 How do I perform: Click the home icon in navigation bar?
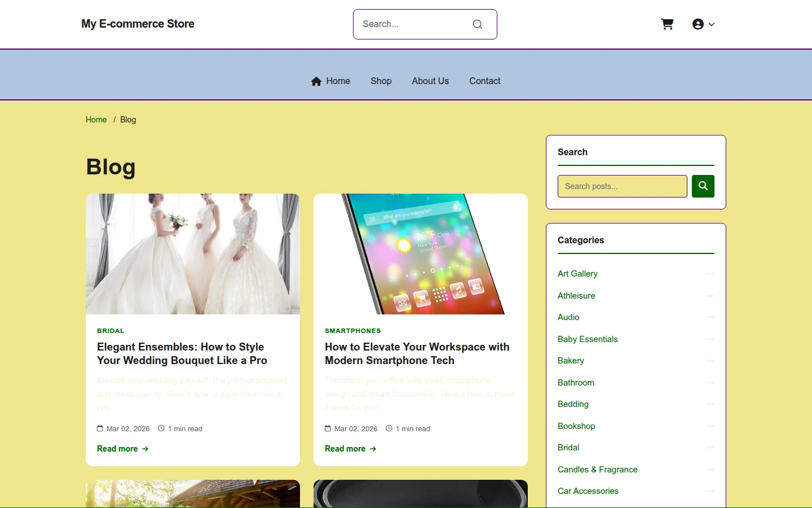pos(316,81)
